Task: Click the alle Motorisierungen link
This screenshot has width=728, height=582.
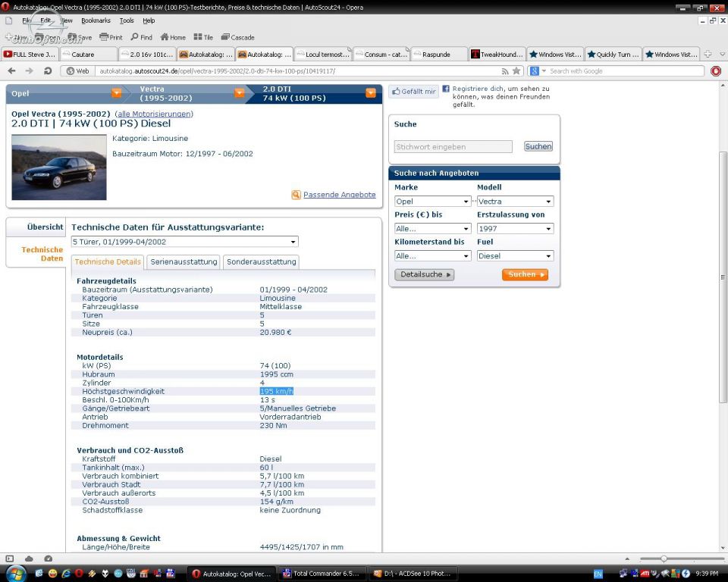Action: [154, 114]
